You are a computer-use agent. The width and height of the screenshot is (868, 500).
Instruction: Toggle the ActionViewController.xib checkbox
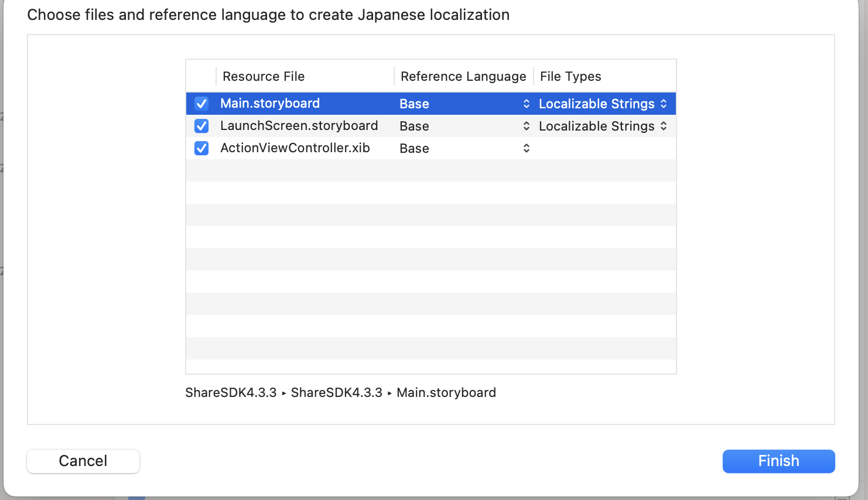201,148
